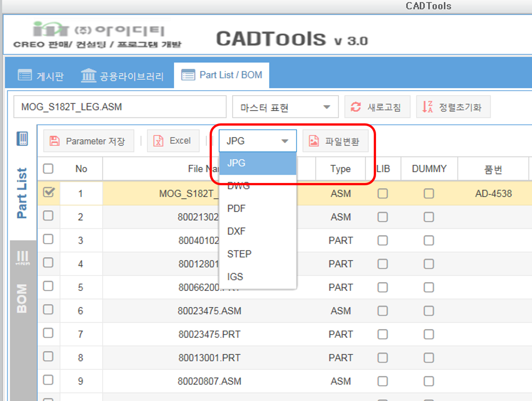532x401 pixels.
Task: Check the row 8 selection checkbox
Action: click(48, 356)
